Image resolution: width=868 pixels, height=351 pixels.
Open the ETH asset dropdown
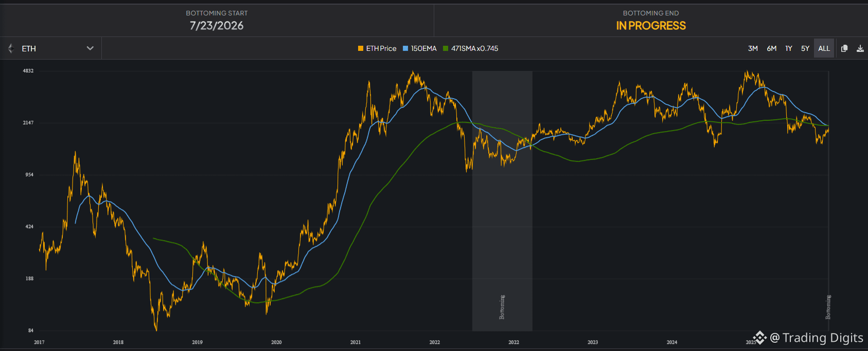[x=51, y=48]
